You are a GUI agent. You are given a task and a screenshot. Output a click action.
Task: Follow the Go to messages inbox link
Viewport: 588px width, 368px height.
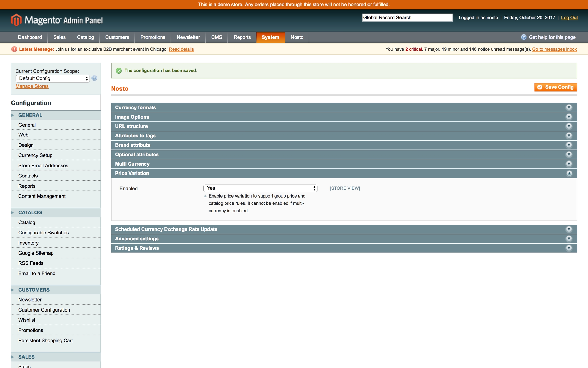click(x=554, y=49)
